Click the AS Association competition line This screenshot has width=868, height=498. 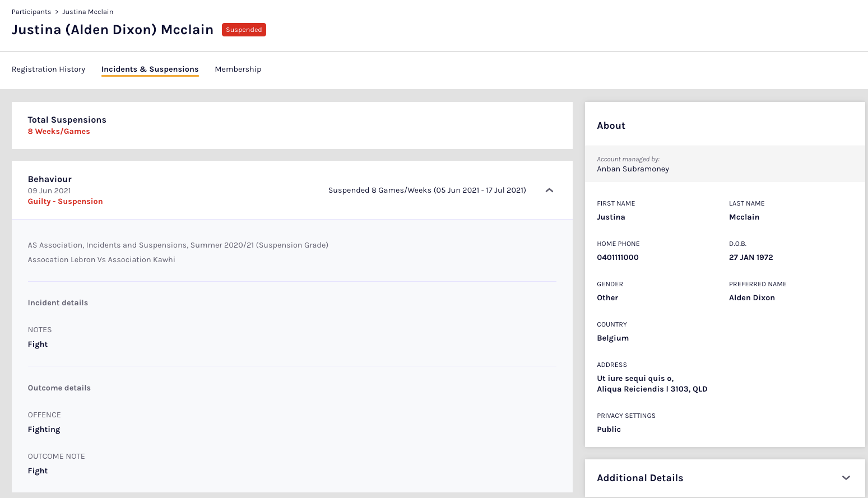[x=178, y=245]
